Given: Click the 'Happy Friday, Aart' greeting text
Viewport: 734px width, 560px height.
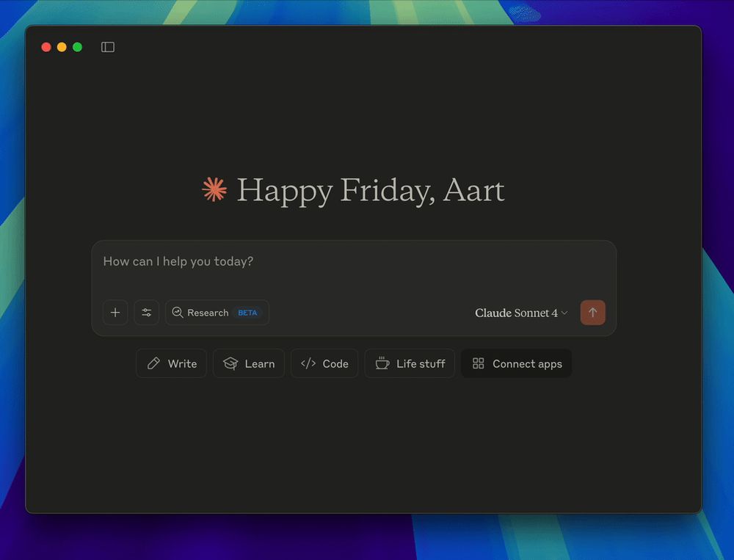Looking at the screenshot, I should click(370, 191).
